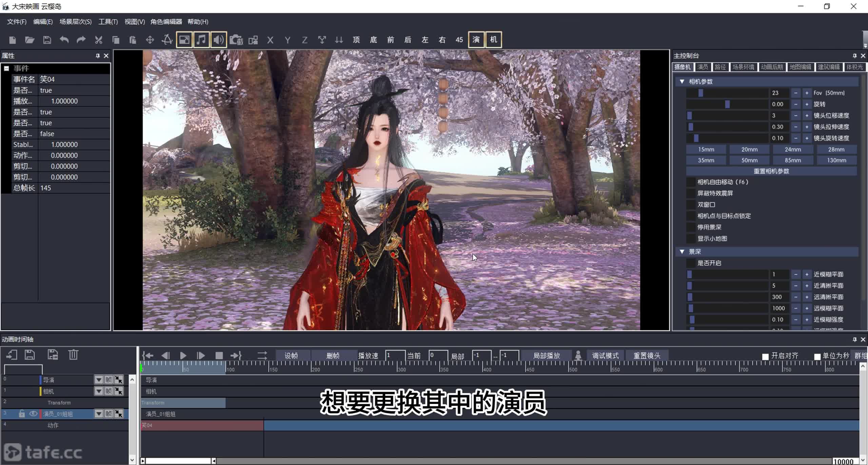Click the 设帧 button
This screenshot has height=465, width=868.
click(291, 356)
